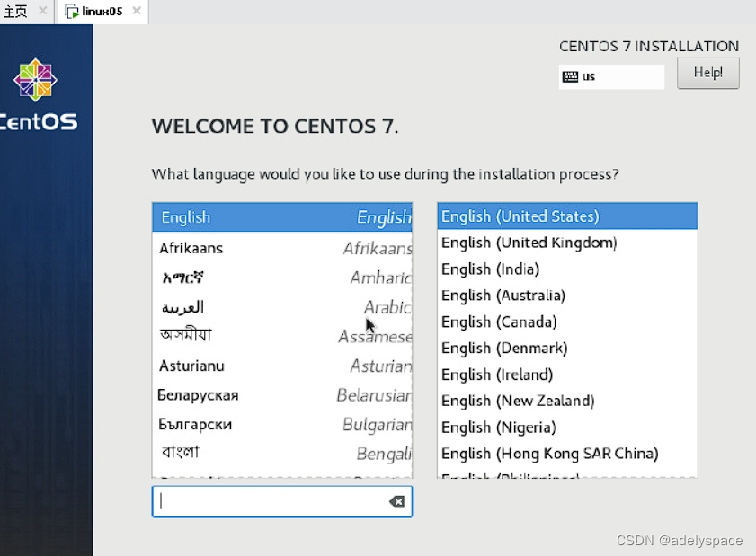756x556 pixels.
Task: Select the Belarusian language row
Action: pos(282,395)
